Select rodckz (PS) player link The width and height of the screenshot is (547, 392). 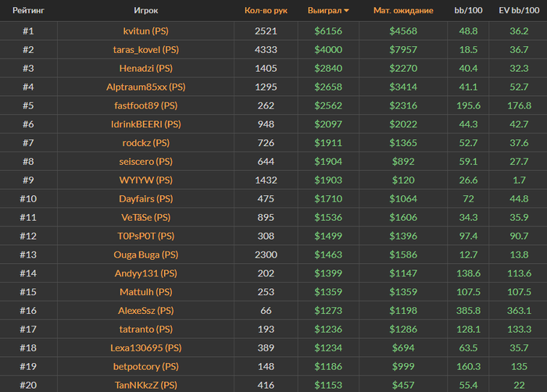pyautogui.click(x=146, y=143)
